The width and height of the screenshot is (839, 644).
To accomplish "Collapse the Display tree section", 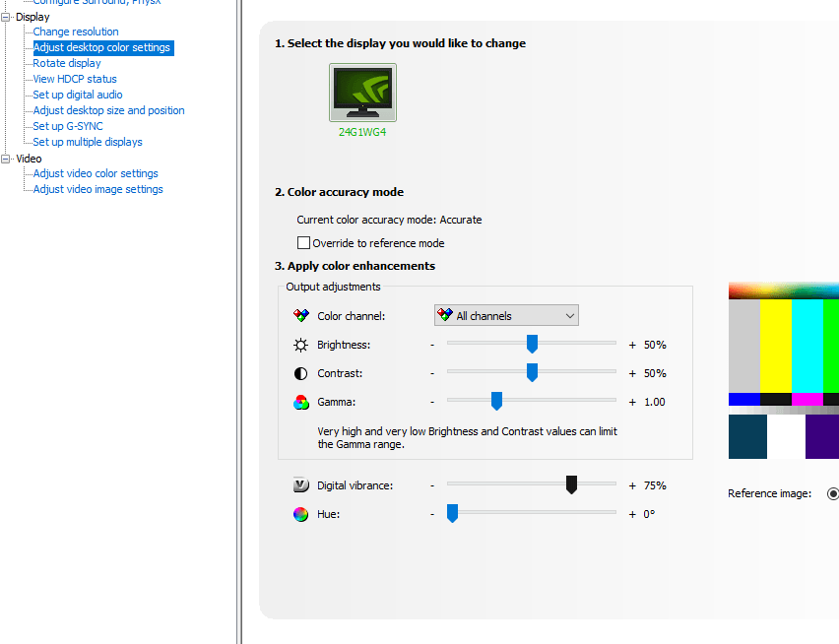I will click(x=7, y=17).
